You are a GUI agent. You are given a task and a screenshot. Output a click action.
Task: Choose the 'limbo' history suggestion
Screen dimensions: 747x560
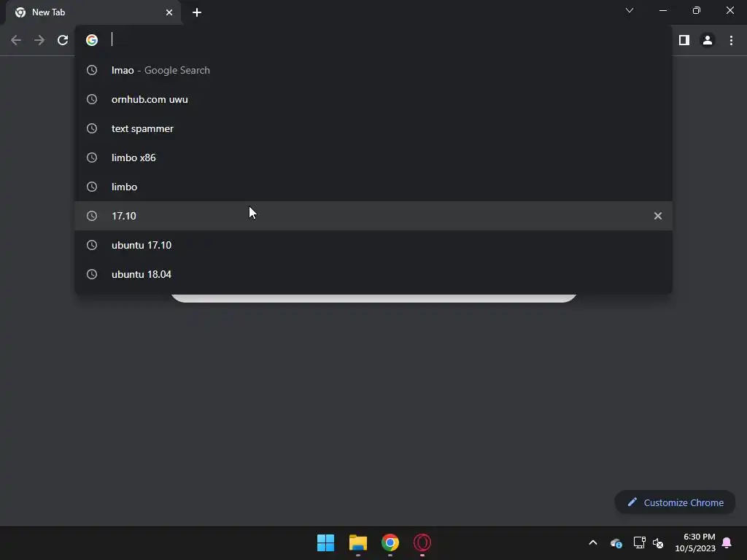click(373, 187)
